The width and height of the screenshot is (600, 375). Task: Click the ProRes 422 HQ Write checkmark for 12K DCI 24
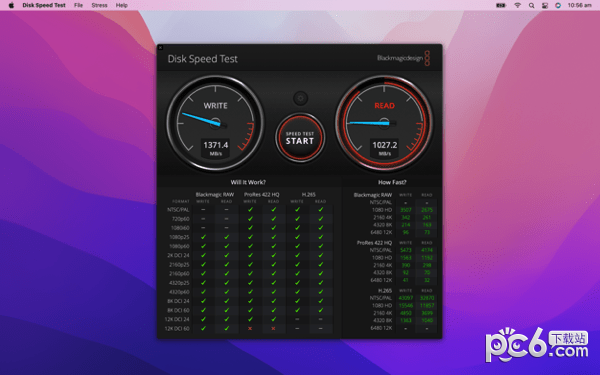tap(250, 319)
